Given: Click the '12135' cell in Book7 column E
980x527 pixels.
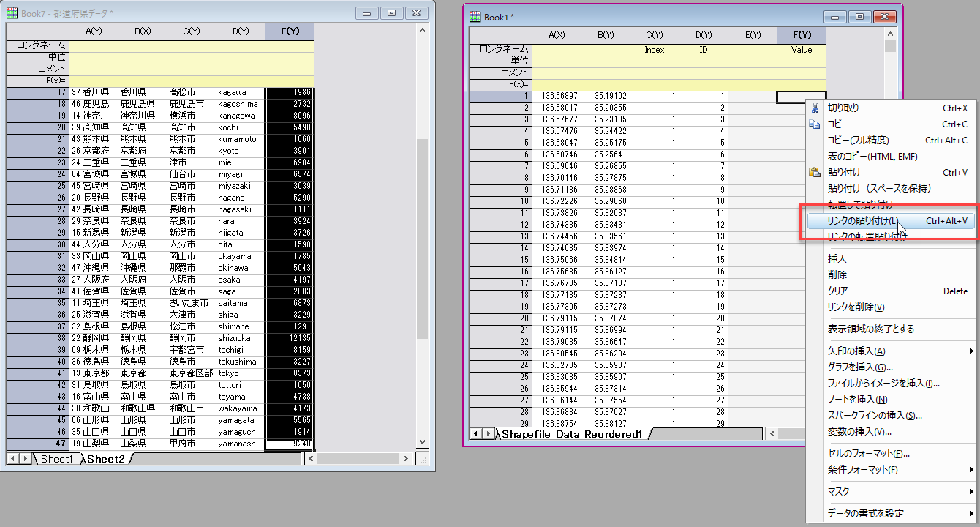Looking at the screenshot, I should coord(290,338).
